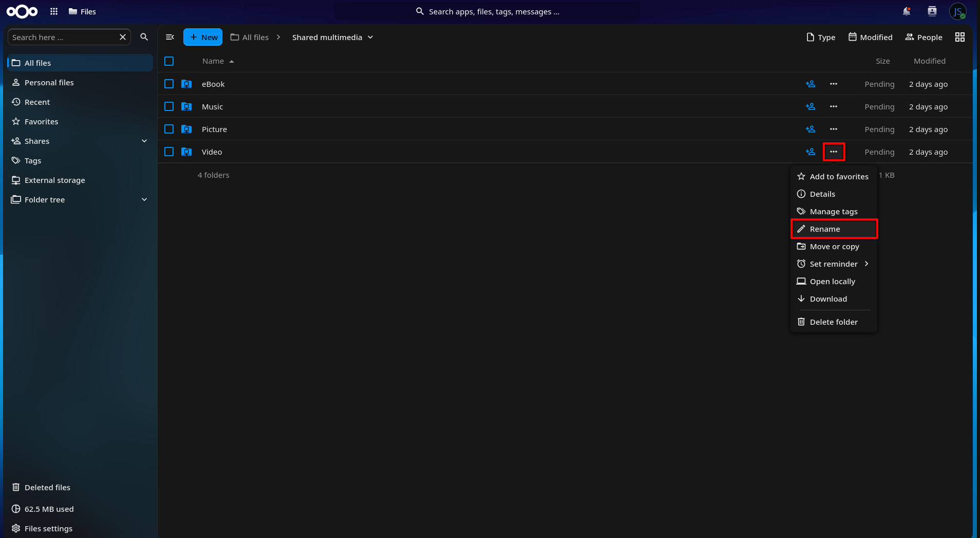The height and width of the screenshot is (538, 980).
Task: Open the Type filter dropdown
Action: point(821,37)
